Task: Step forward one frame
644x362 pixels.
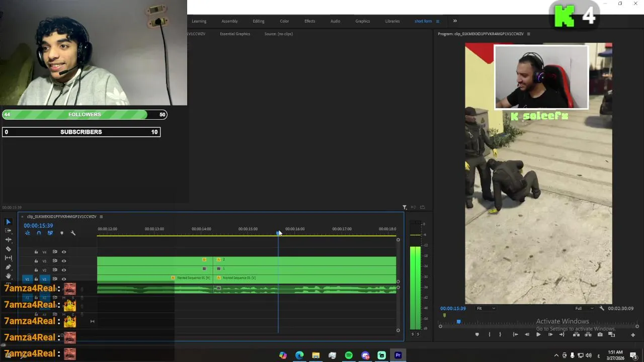Action: [x=550, y=334]
